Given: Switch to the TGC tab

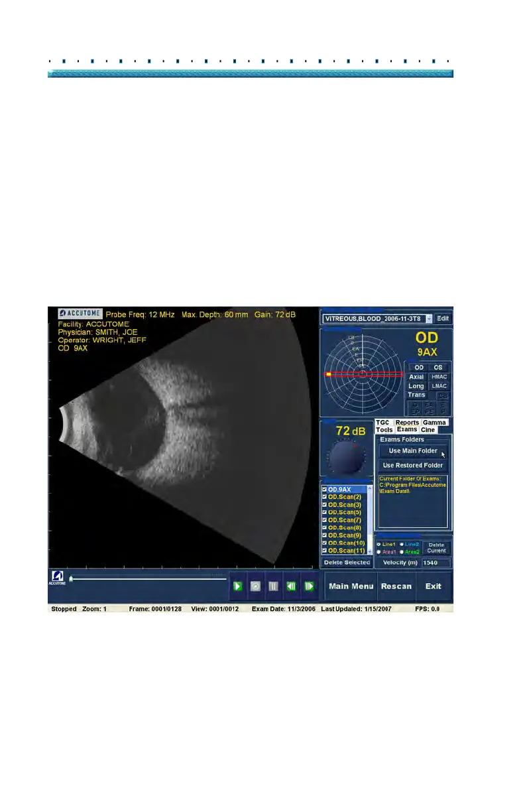Looking at the screenshot, I should coord(382,423).
